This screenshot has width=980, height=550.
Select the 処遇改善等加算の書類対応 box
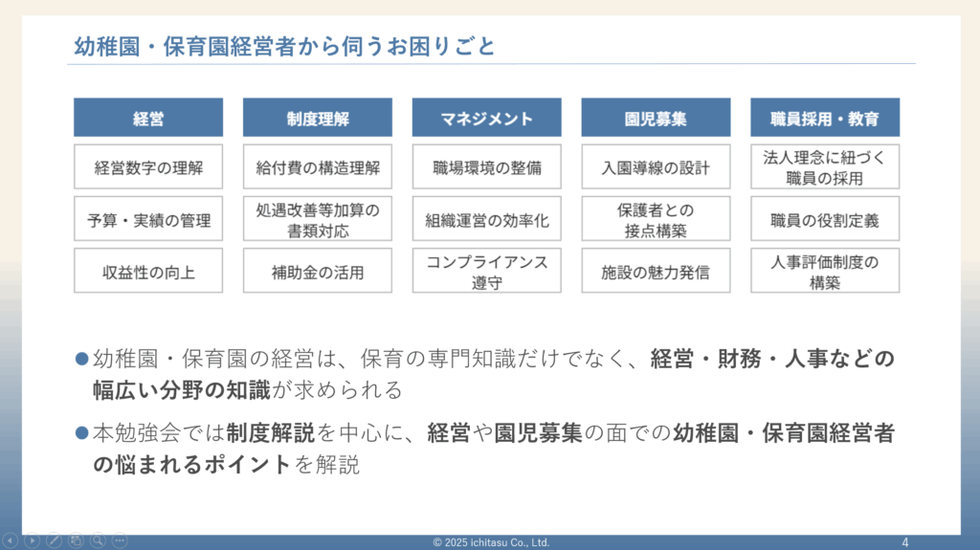pyautogui.click(x=318, y=219)
